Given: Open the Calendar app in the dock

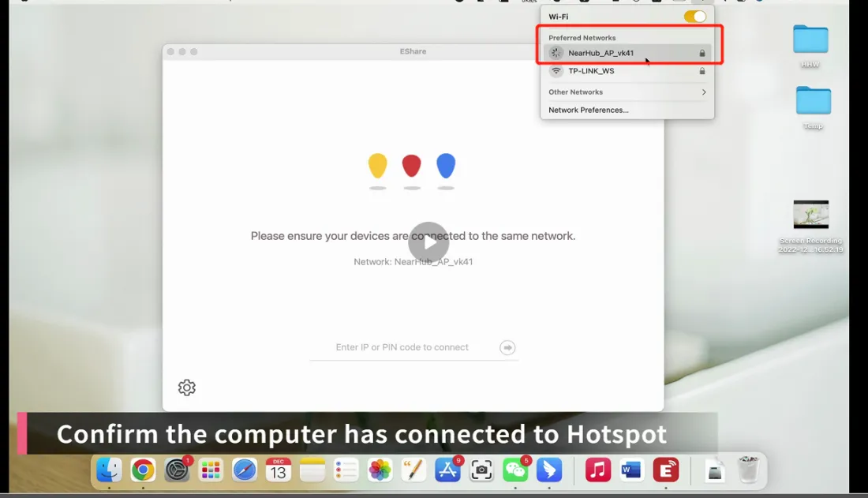Looking at the screenshot, I should (278, 470).
